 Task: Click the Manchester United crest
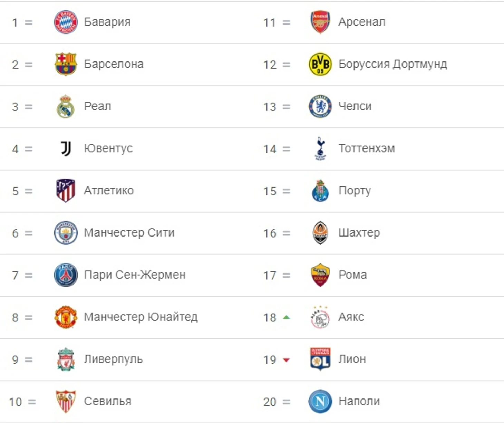66,317
